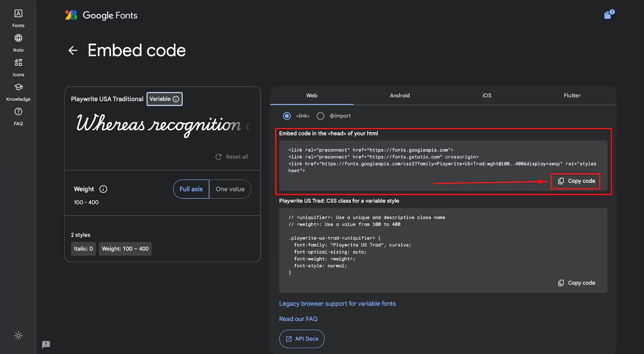
Task: Go back with the arrow beside Embed code
Action: pyautogui.click(x=73, y=50)
